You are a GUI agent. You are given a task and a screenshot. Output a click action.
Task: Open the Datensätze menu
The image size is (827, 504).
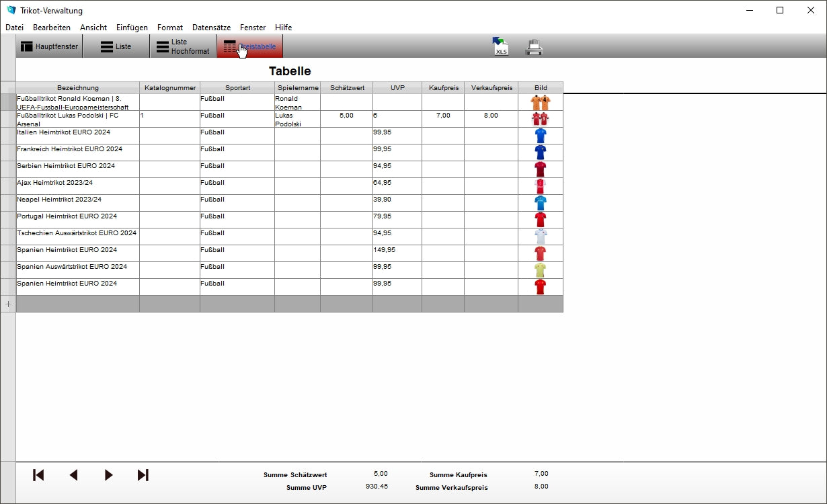pyautogui.click(x=211, y=28)
